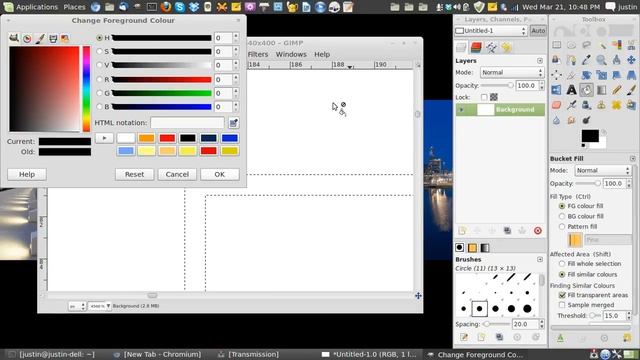Select the Move tool
This screenshot has width=640, height=360.
631,60
